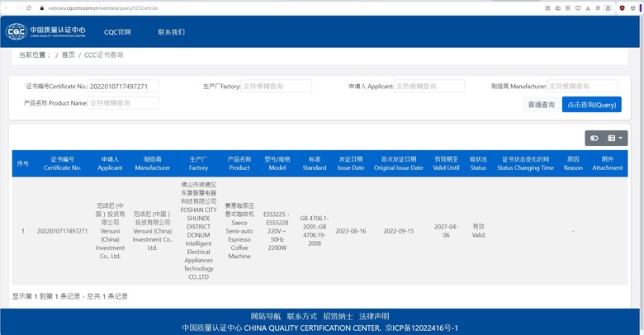Open the CQC官网 menu link
The height and width of the screenshot is (335, 644).
117,32
